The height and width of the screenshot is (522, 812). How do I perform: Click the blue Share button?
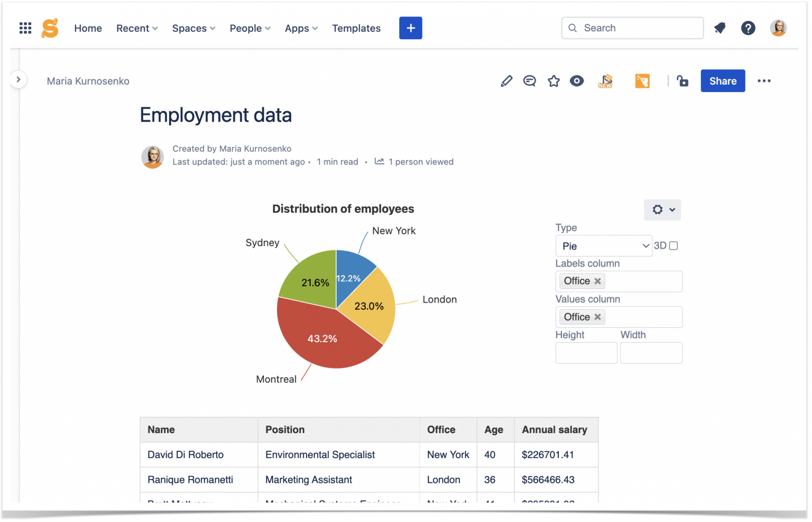click(723, 81)
